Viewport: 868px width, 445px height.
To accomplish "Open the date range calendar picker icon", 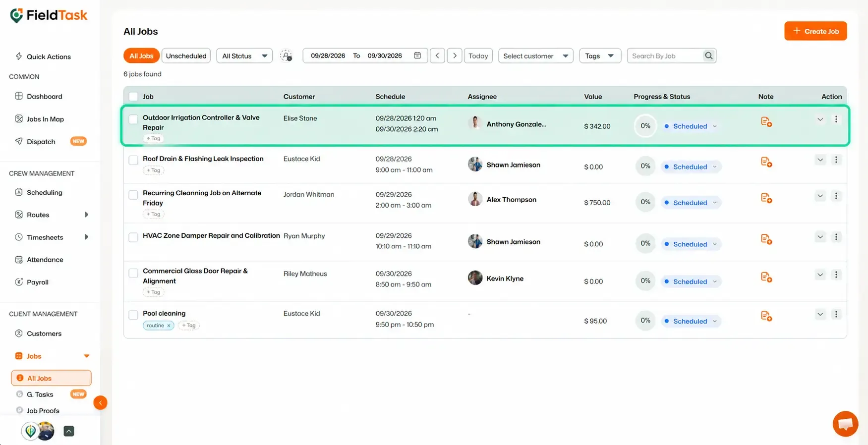I will click(x=417, y=56).
